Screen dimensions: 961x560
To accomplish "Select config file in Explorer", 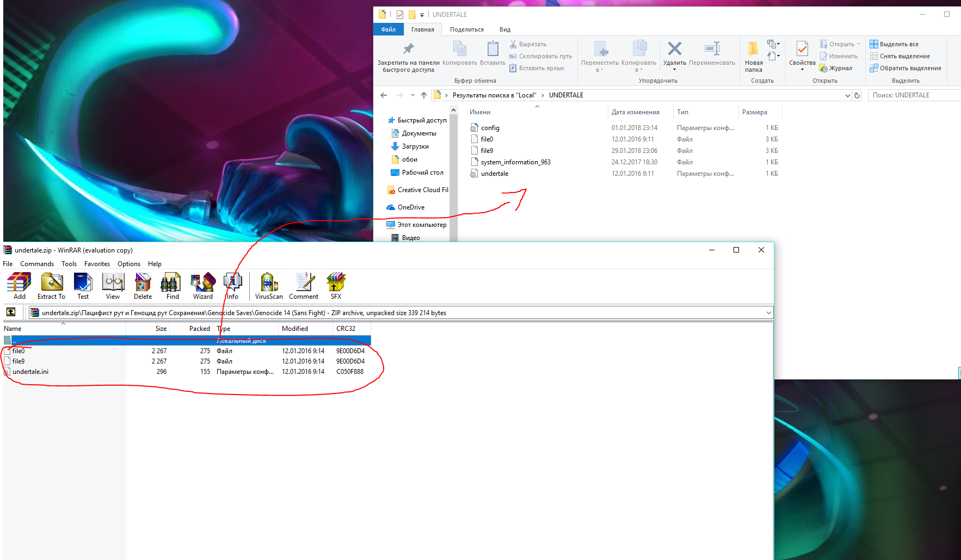I will pos(625,128).
